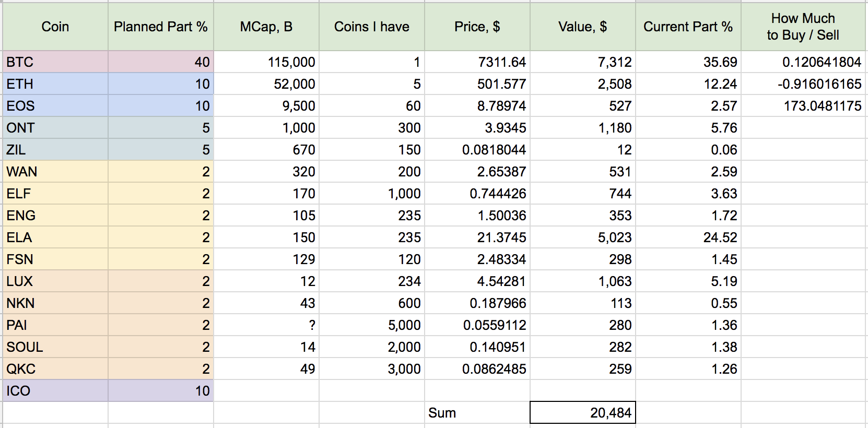The image size is (868, 428).
Task: Select the ICO row label cell
Action: pyautogui.click(x=55, y=391)
